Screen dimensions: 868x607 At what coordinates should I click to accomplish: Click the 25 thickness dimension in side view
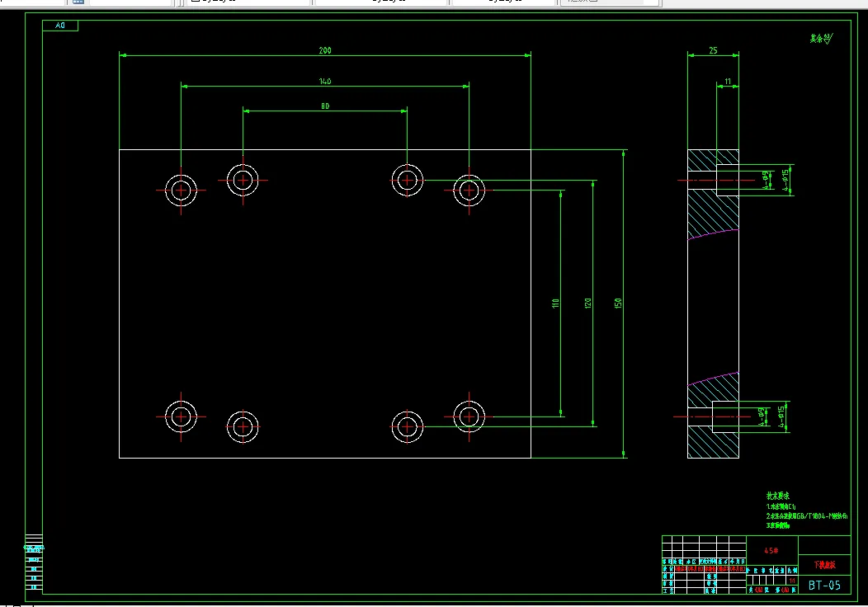(x=713, y=50)
